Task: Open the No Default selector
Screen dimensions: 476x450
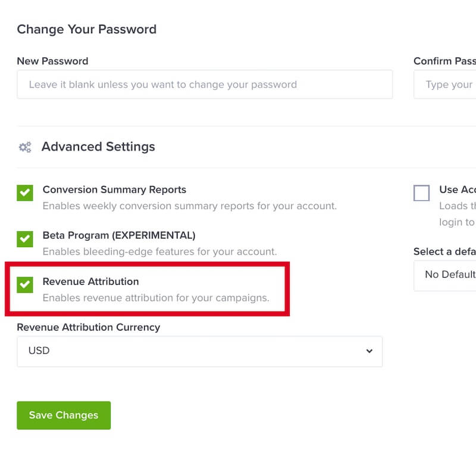Action: [x=452, y=275]
